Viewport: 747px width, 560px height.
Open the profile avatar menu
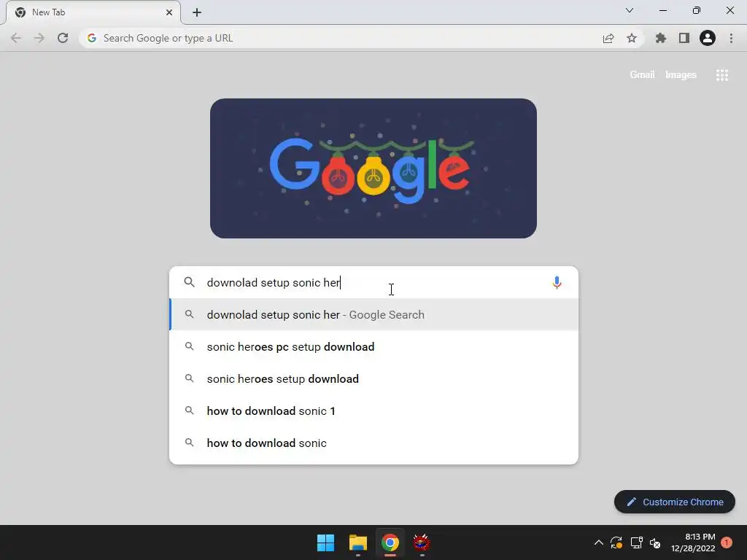pos(708,38)
